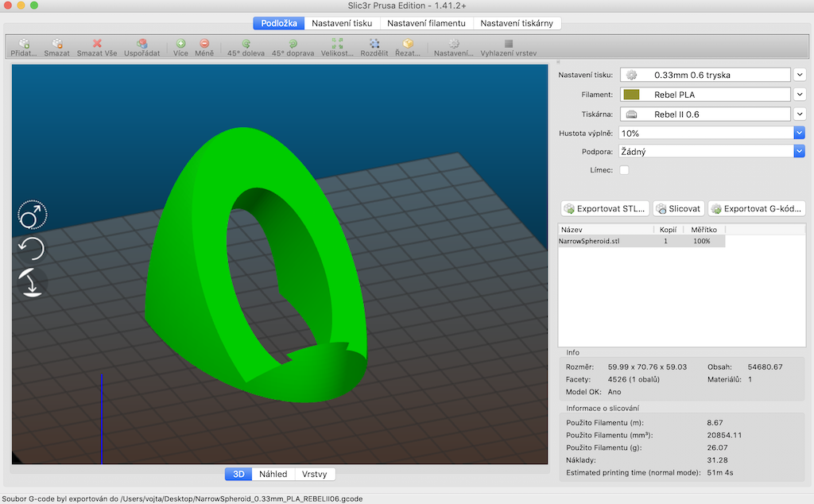The image size is (814, 504).
Task: Click the Méně minus icon
Action: pos(204,45)
